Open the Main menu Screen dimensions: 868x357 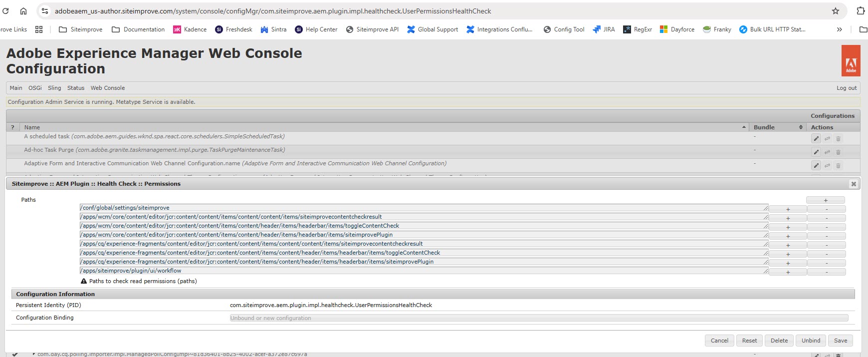click(16, 88)
